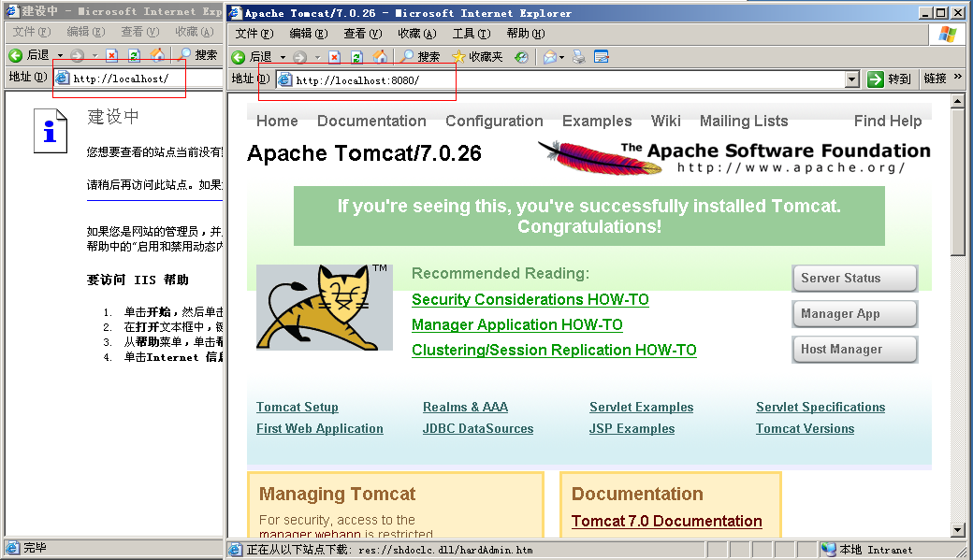Click Wiki in Tomcat nav bar
973x560 pixels.
click(x=666, y=121)
